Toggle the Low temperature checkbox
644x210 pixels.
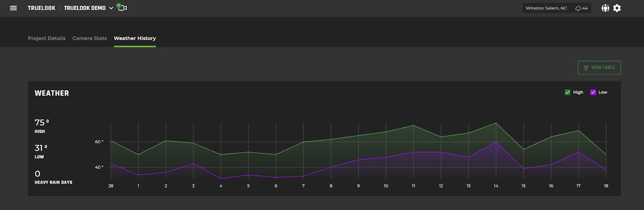click(593, 92)
